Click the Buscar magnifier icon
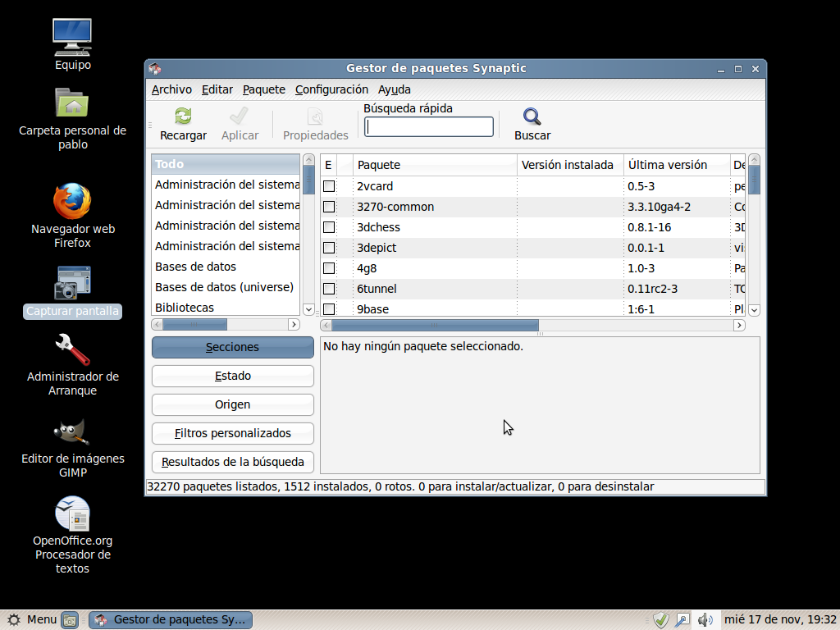840x630 pixels. click(532, 116)
